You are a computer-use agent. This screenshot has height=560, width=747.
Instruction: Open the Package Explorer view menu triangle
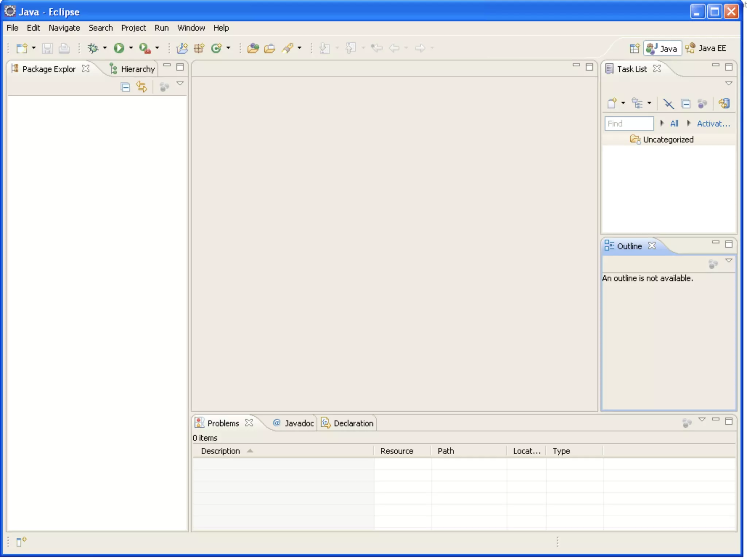[x=180, y=83]
